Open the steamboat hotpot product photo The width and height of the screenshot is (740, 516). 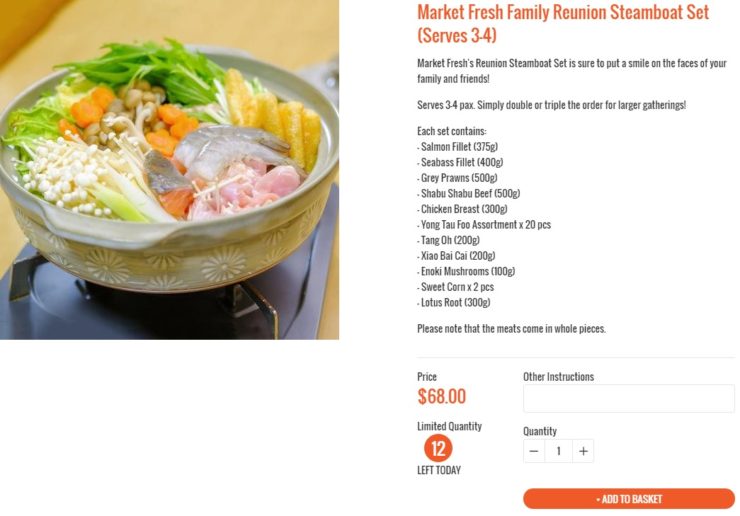[169, 169]
